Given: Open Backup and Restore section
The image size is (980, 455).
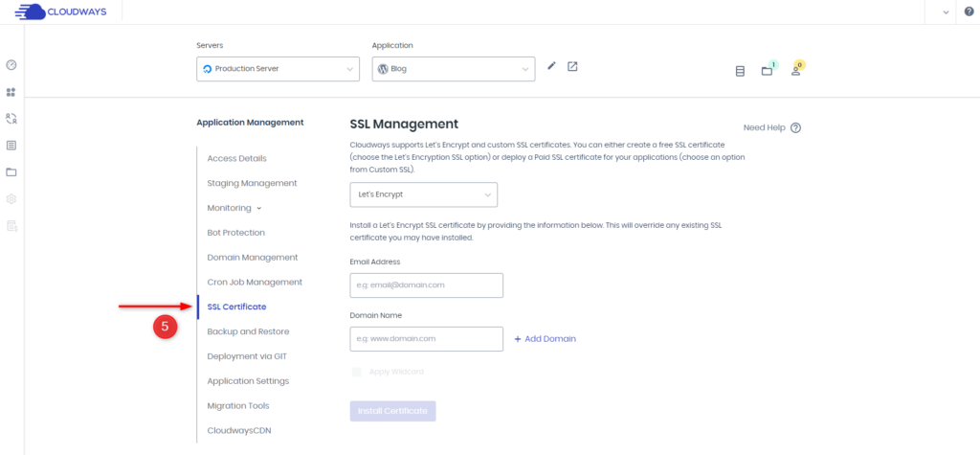Looking at the screenshot, I should click(248, 331).
